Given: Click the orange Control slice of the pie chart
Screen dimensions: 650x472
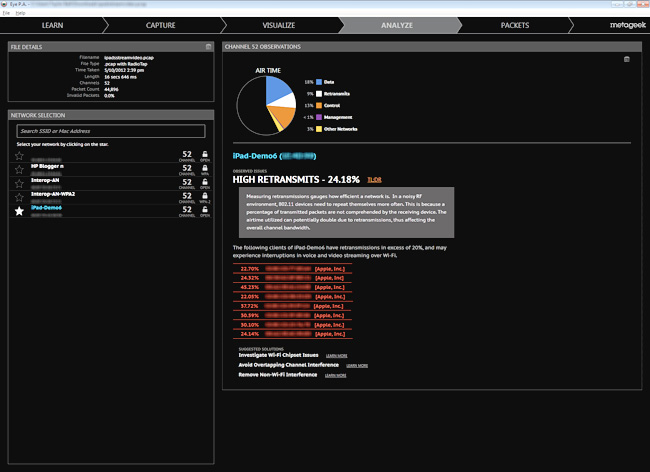Looking at the screenshot, I should point(284,115).
